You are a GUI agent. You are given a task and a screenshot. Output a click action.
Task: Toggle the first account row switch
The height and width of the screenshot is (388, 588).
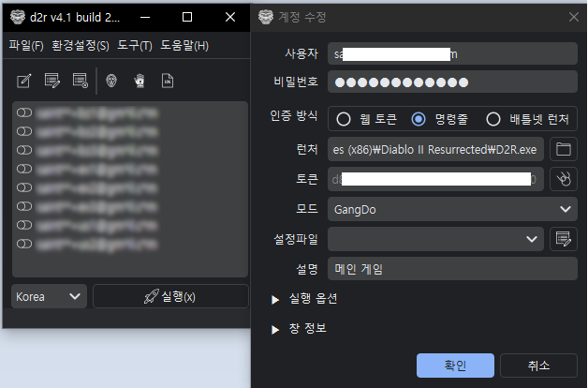click(x=24, y=112)
